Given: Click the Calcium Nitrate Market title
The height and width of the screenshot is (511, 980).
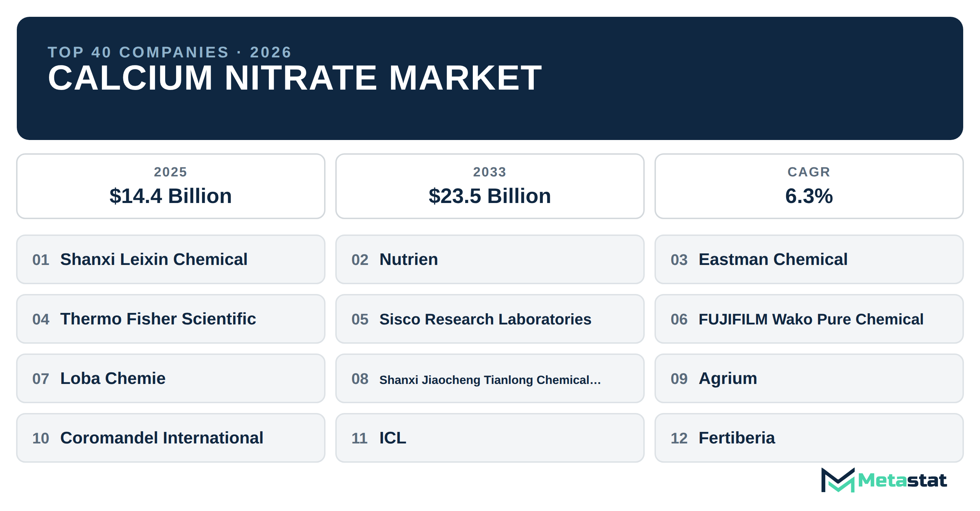Looking at the screenshot, I should coord(295,78).
